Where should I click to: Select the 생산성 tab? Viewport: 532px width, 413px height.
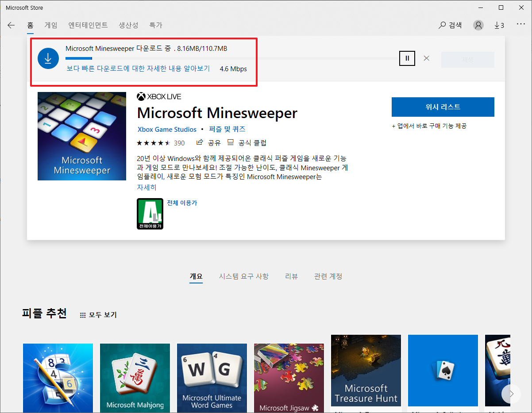tap(128, 25)
